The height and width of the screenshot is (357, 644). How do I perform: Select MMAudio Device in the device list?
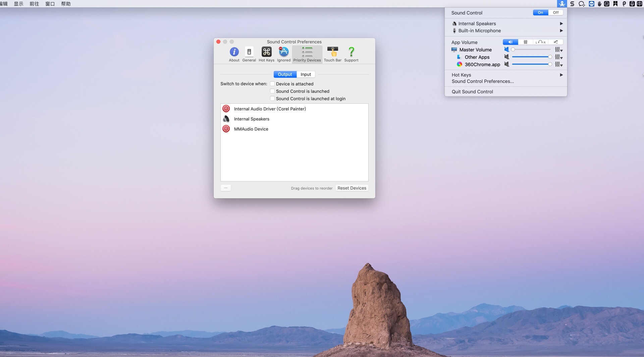click(x=251, y=129)
